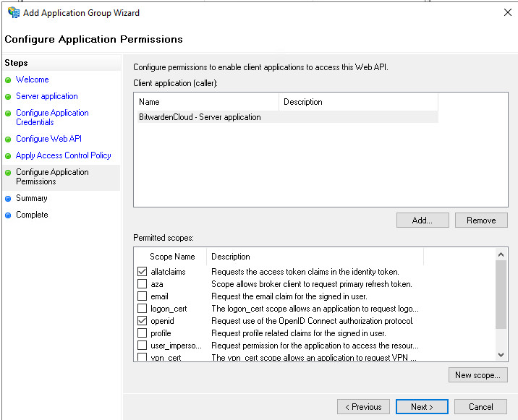Open the Welcome step link
The image size is (518, 420).
pos(32,80)
